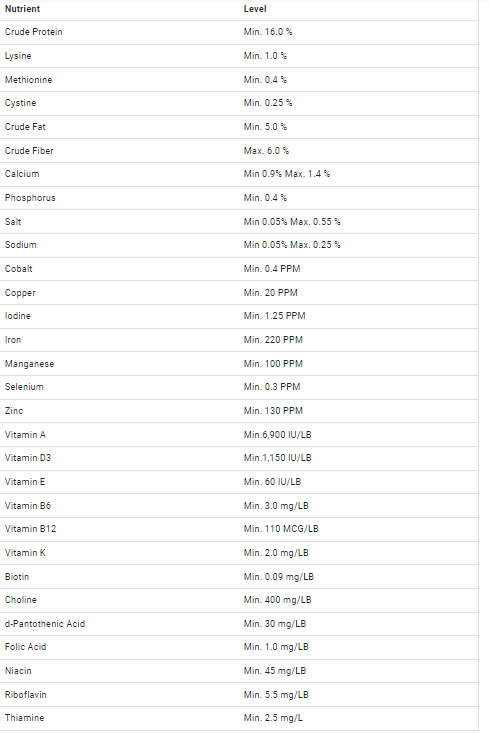Select the d-Pantothenic Acid row label
Viewport: 489px width, 733px height.
point(45,624)
